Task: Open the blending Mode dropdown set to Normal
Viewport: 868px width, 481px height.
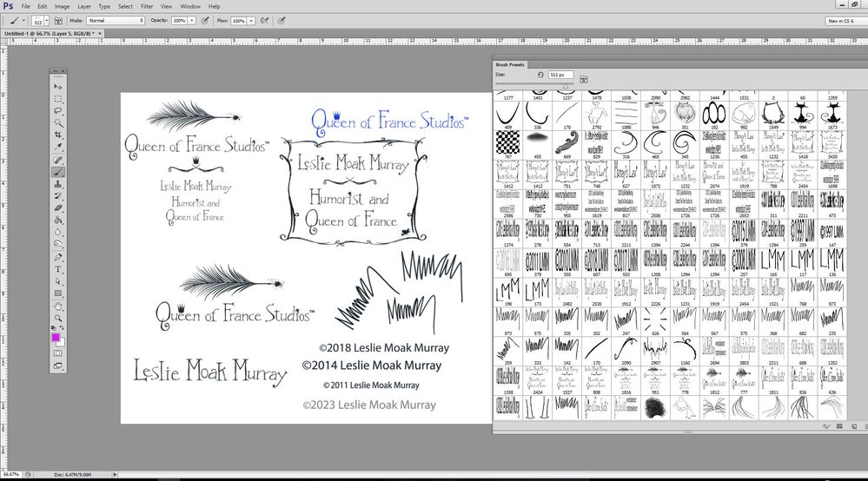Action: click(116, 21)
